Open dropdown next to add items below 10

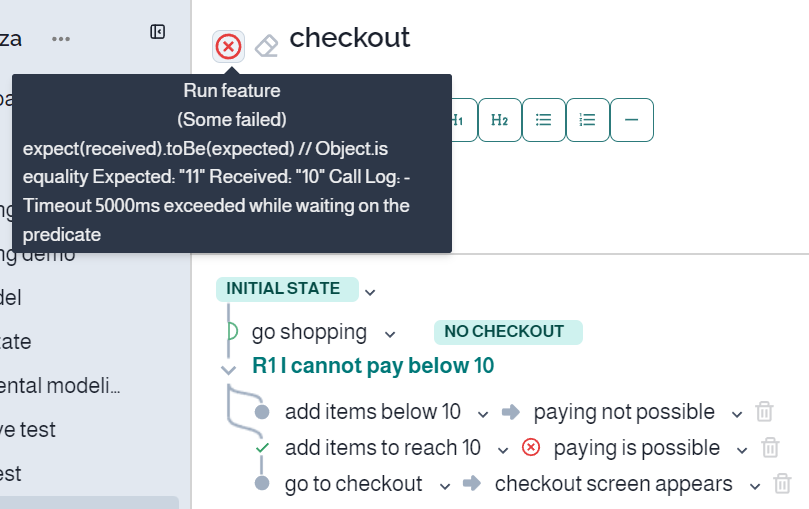click(483, 414)
